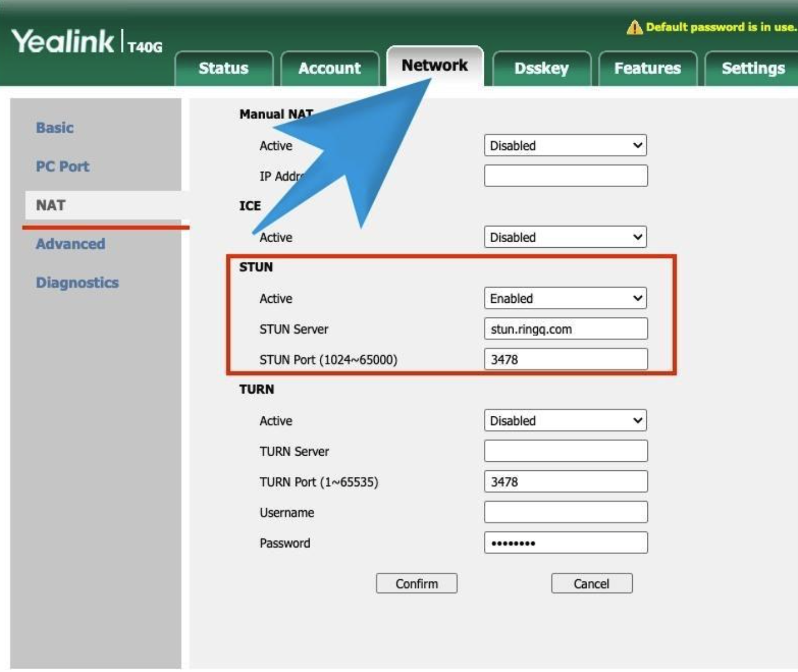
Task: Open the Features tab
Action: (x=647, y=68)
